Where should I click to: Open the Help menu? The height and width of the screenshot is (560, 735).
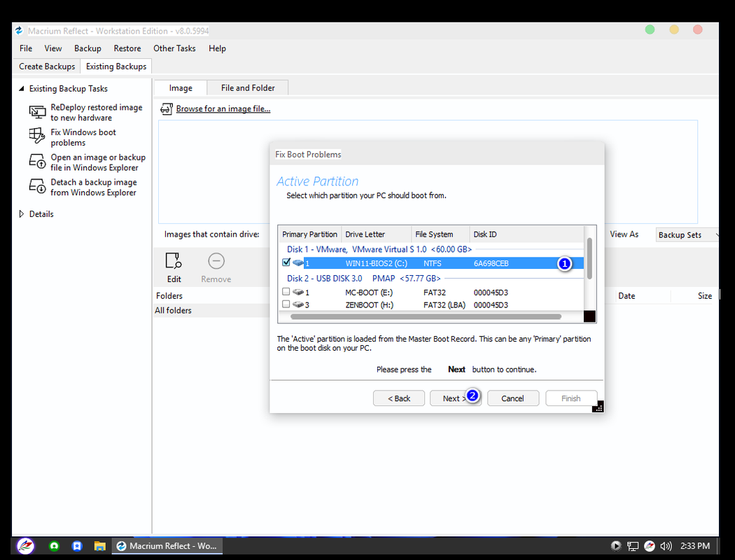pyautogui.click(x=217, y=48)
